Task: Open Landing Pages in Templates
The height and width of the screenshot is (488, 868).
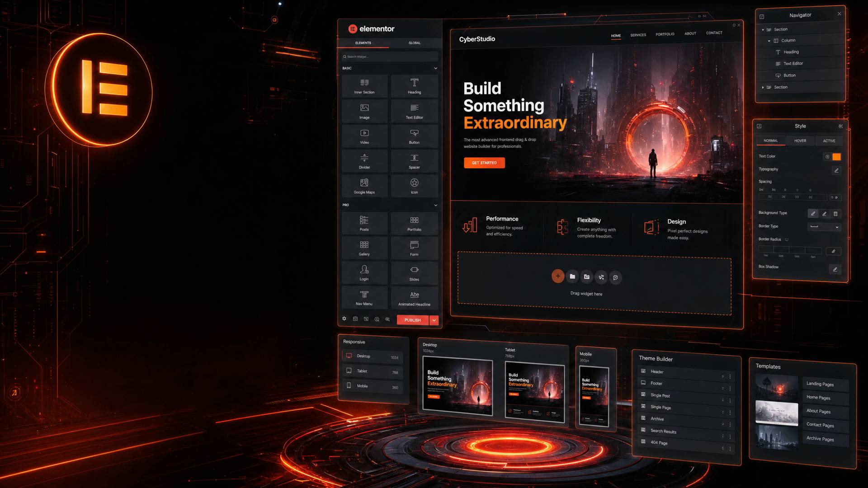Action: pos(826,384)
